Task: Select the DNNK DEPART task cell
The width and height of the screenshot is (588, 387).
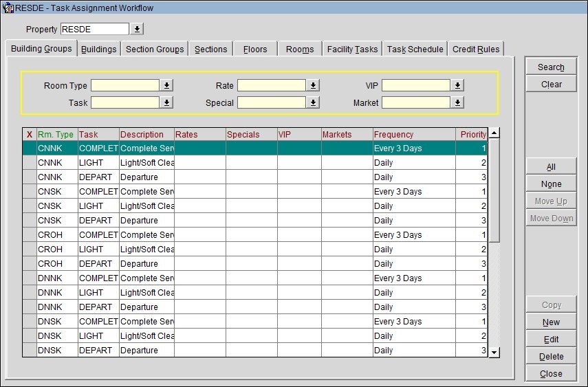Action: click(x=98, y=307)
